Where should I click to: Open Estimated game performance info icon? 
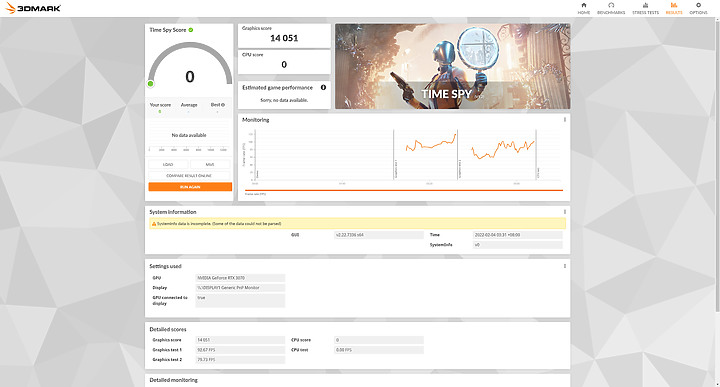tap(323, 87)
